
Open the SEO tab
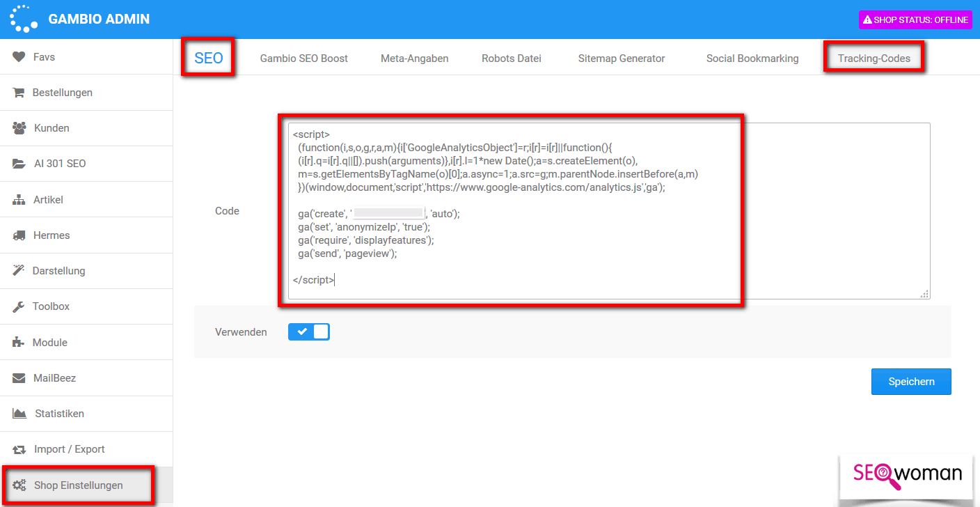(x=209, y=58)
